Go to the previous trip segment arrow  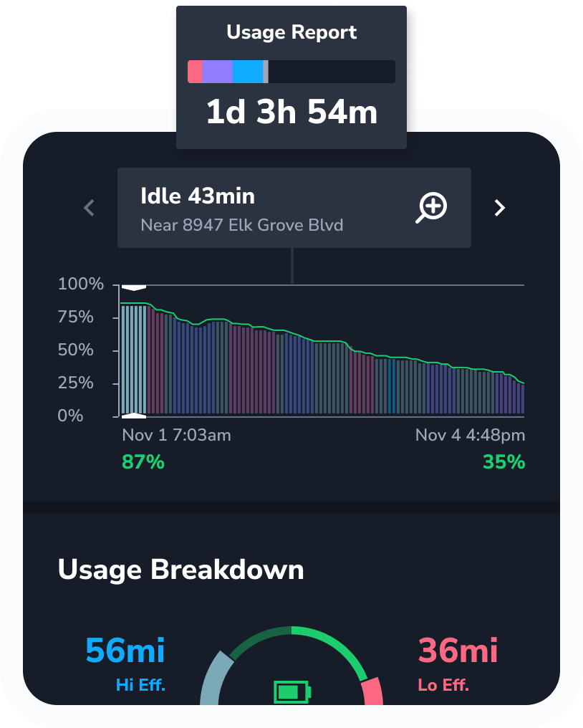coord(90,208)
